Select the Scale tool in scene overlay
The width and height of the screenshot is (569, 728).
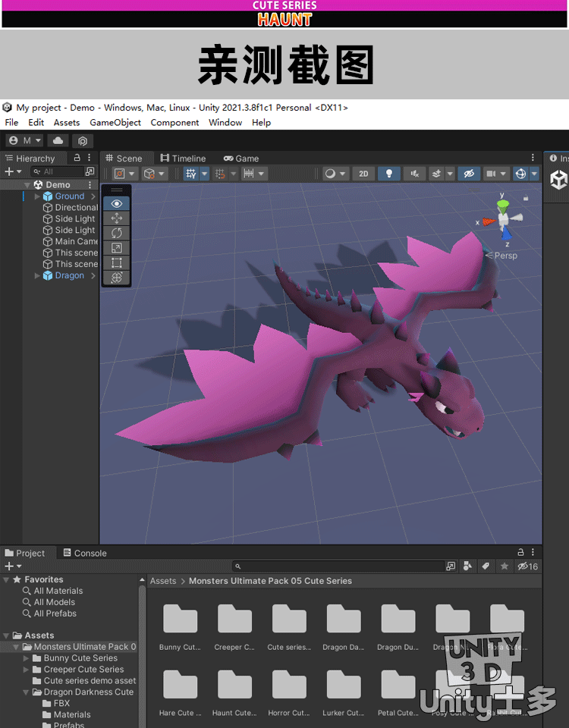pos(116,248)
